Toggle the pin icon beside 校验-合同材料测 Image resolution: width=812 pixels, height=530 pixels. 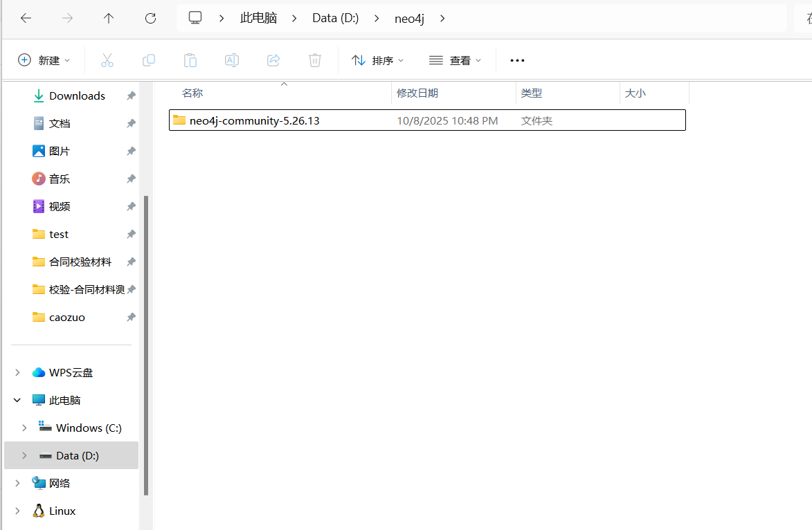pos(131,289)
